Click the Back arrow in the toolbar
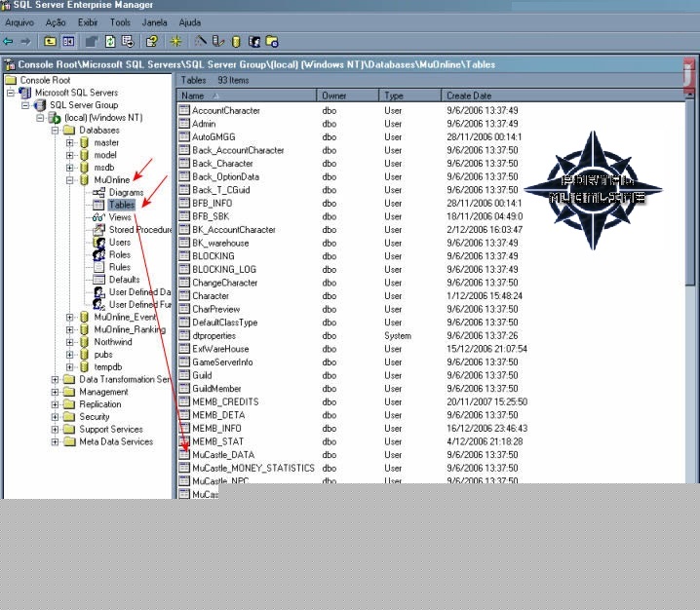The height and width of the screenshot is (610, 700). 8,41
